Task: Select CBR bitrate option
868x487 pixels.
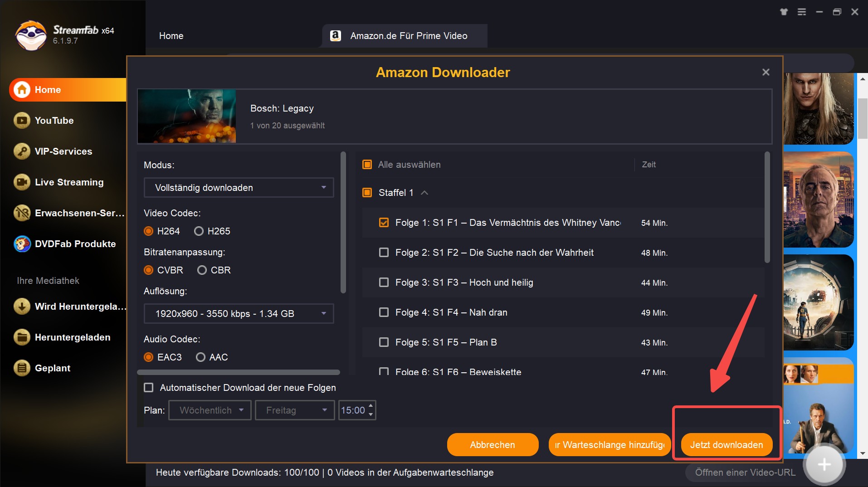Action: [202, 270]
